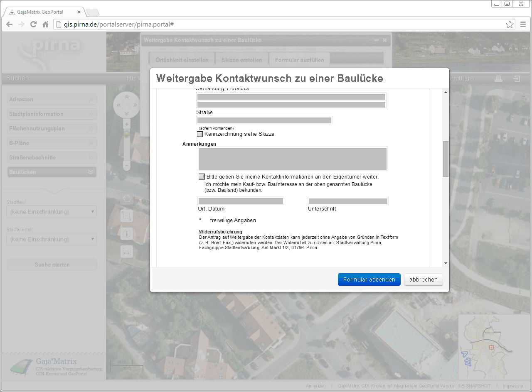Check 'Kennzeichnung siehe Skizze' checkbox
This screenshot has height=392, width=532.
[x=200, y=135]
